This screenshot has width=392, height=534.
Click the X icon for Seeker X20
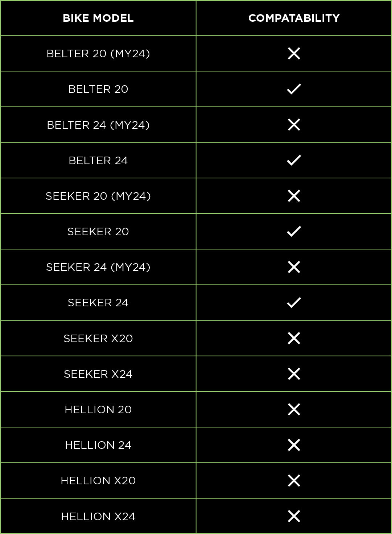click(294, 338)
